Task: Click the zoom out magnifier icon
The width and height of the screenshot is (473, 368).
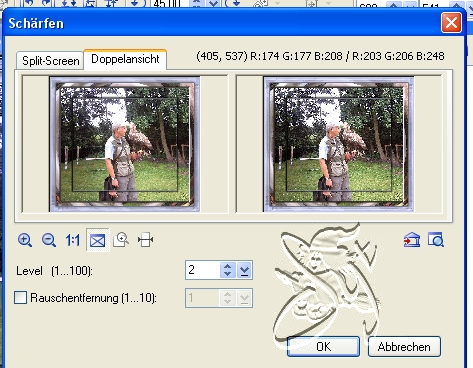Action: click(49, 240)
